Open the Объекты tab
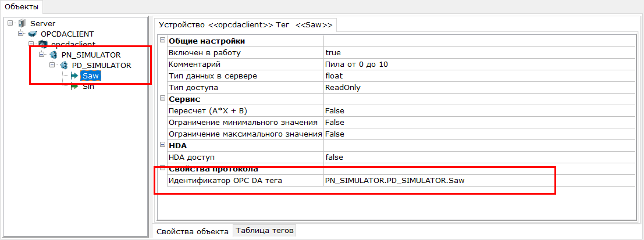Image resolution: width=644 pixels, height=240 pixels. 22,6
